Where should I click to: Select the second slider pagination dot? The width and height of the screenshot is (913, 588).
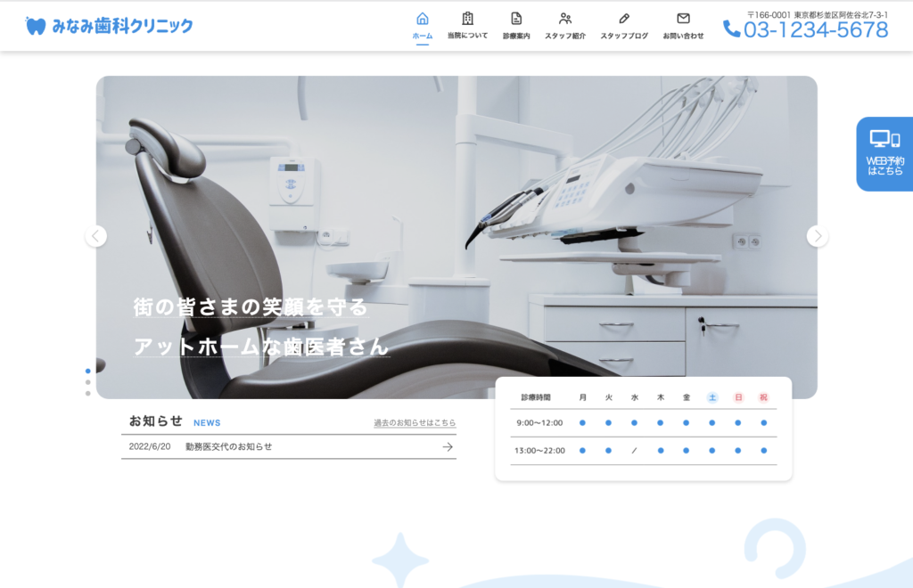coord(87,382)
